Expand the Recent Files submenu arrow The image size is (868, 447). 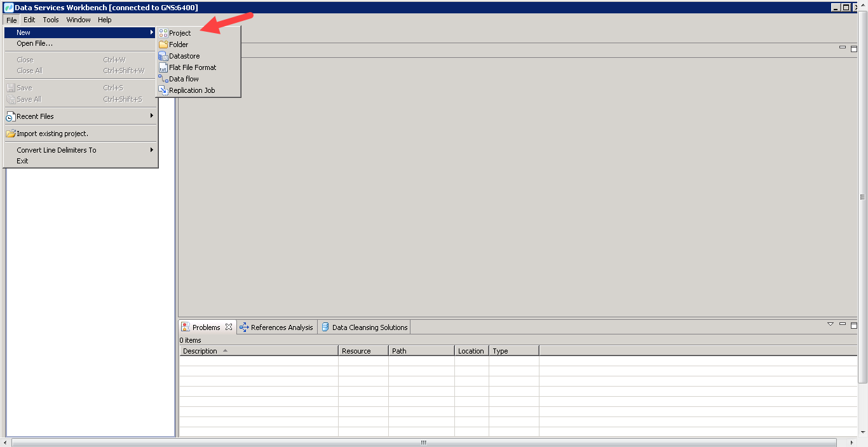pyautogui.click(x=152, y=116)
